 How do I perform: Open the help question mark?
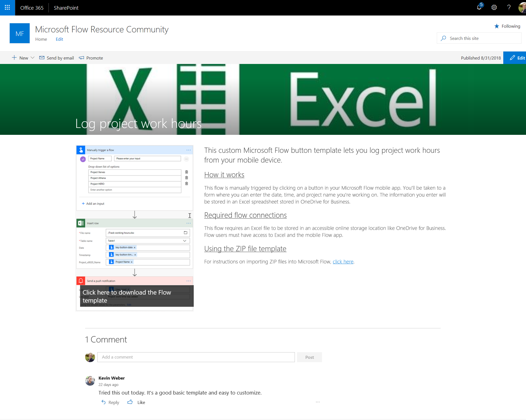tap(509, 8)
